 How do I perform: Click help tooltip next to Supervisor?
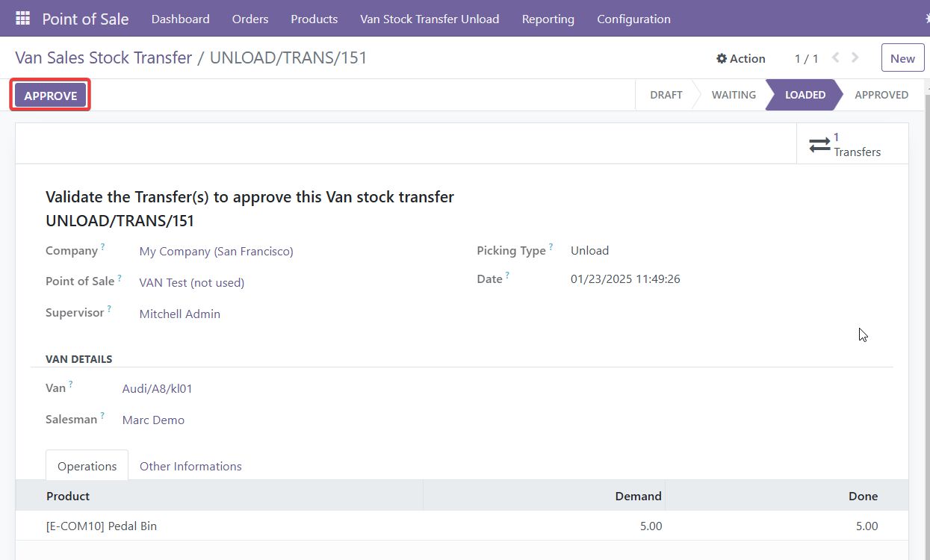(109, 308)
